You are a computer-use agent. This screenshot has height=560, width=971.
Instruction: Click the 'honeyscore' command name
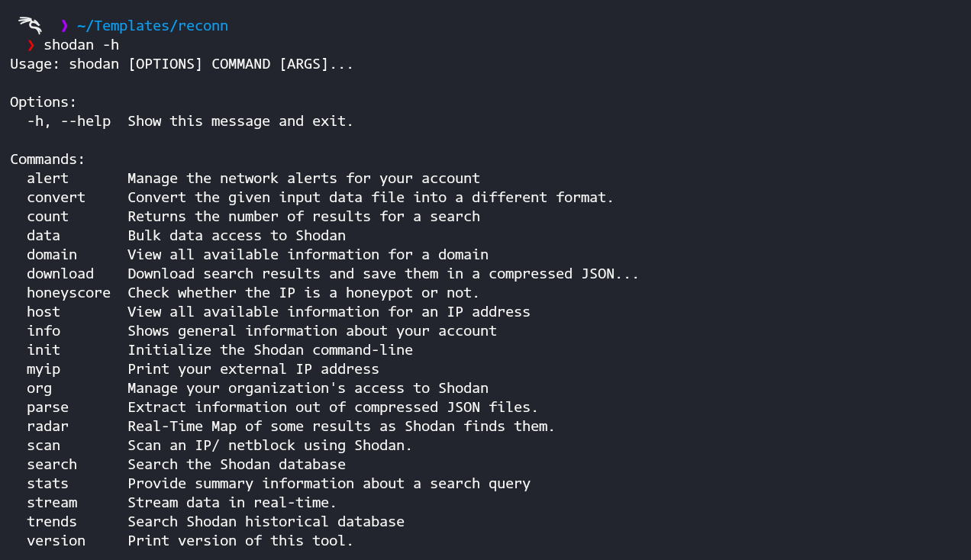pyautogui.click(x=69, y=293)
